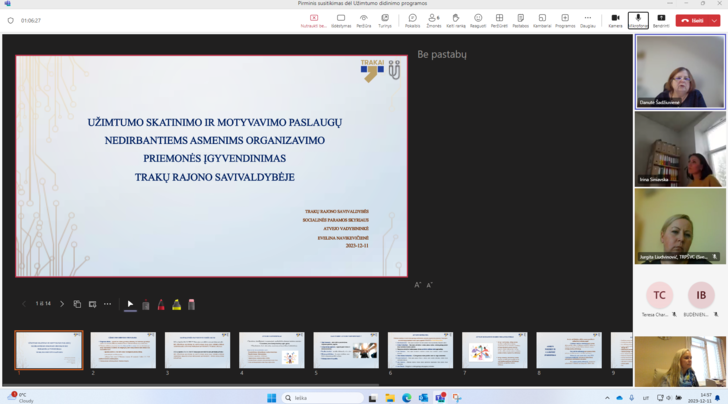Click the 'Be pastabų' notes text
This screenshot has width=728, height=404.
click(x=442, y=54)
